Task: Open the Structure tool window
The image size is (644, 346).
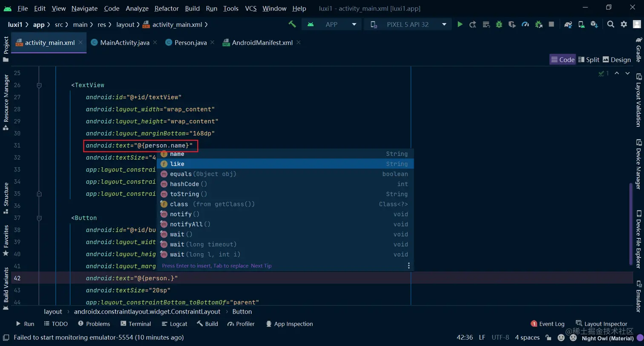Action: coord(6,198)
